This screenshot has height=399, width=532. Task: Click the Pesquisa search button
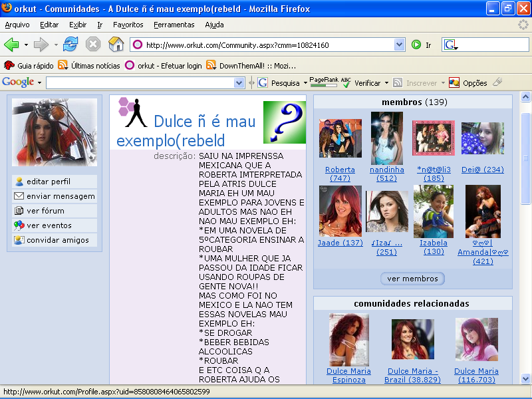pos(279,82)
